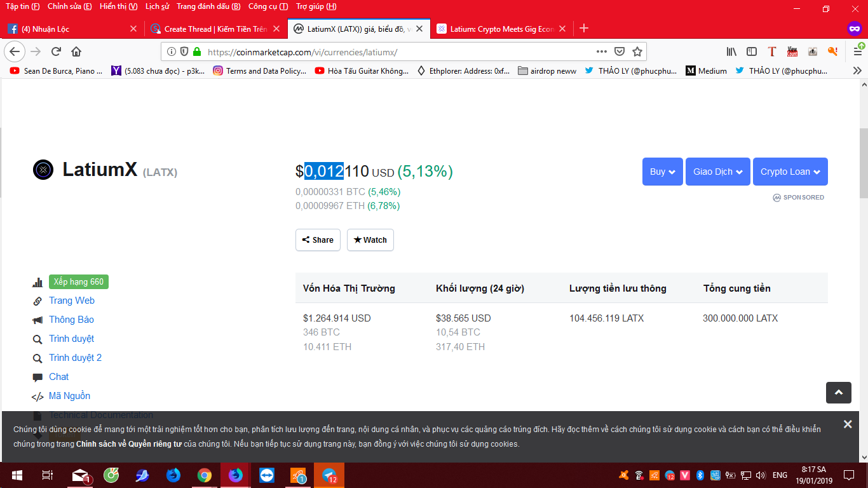Open the Chính sách về Quyền riêng tư link
Viewport: 868px width, 488px height.
[129, 444]
